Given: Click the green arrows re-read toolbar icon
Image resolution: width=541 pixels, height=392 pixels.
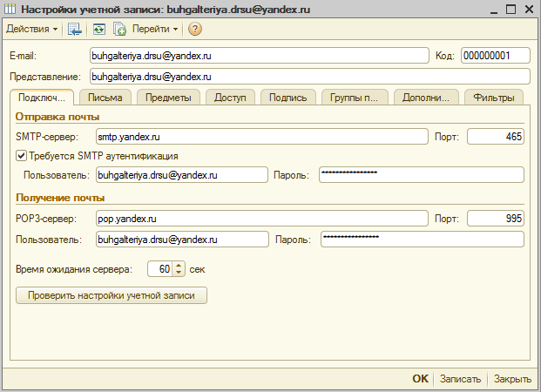Looking at the screenshot, I should click(100, 29).
